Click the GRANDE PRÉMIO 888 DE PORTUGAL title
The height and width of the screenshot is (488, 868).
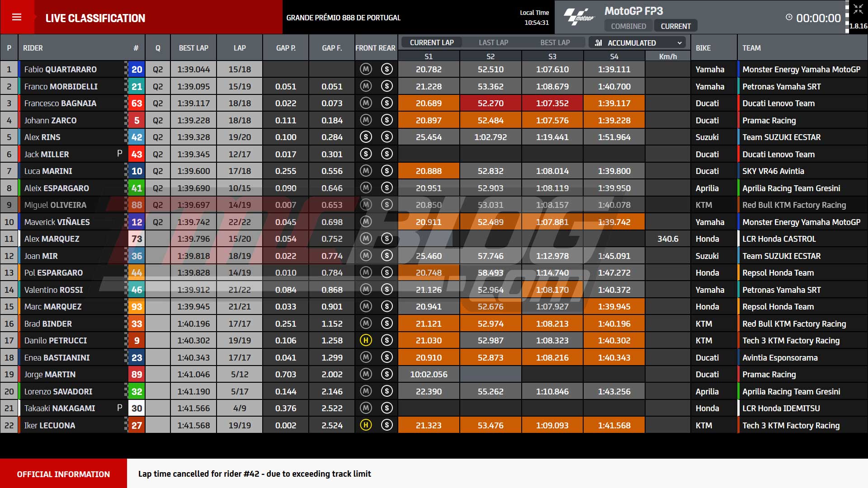[343, 18]
